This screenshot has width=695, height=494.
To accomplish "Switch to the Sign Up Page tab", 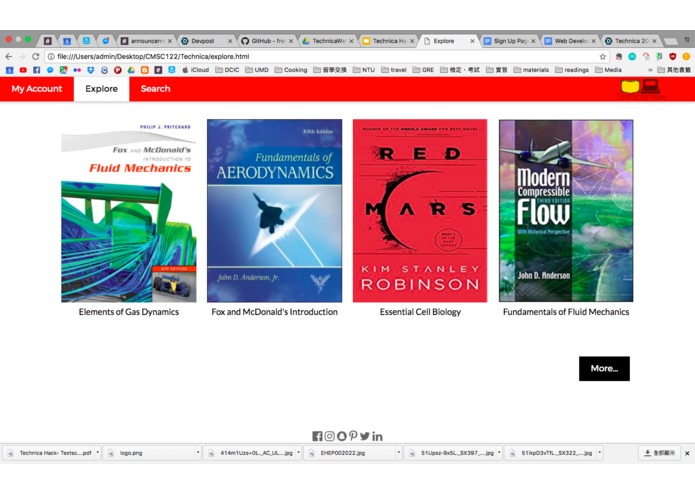I will [x=510, y=41].
